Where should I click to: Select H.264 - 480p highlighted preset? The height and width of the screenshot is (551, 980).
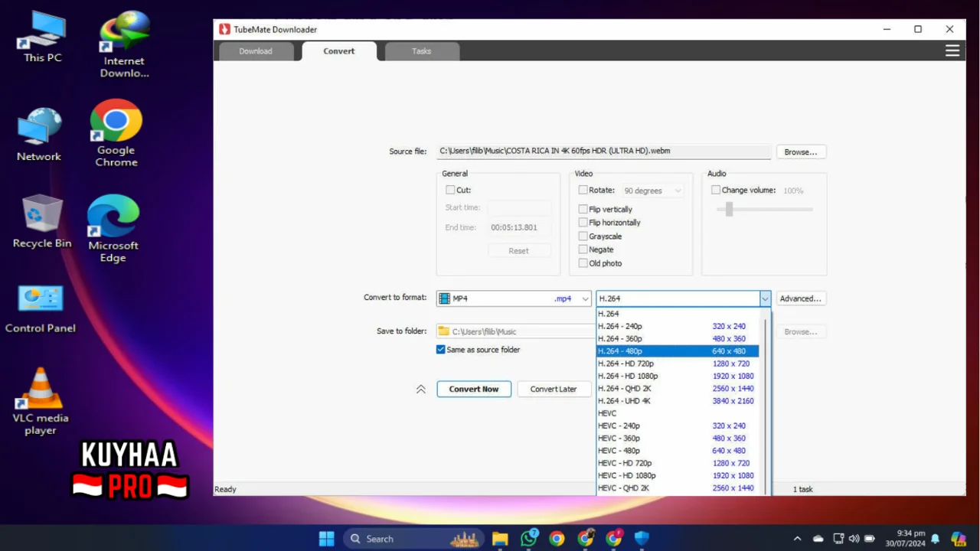coord(678,351)
